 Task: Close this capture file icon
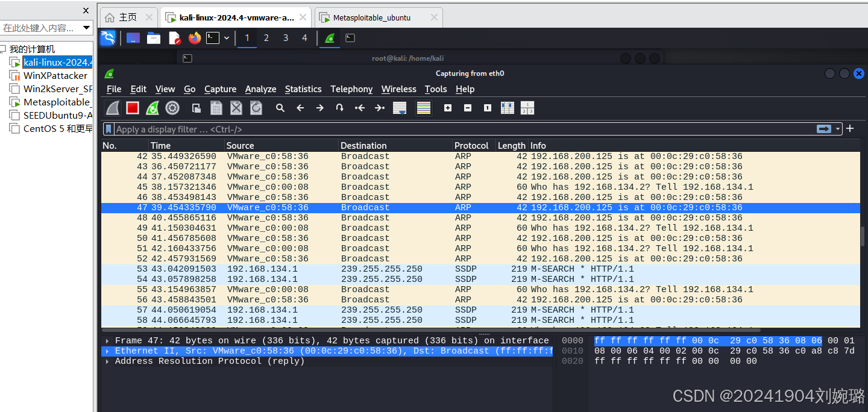pos(236,108)
